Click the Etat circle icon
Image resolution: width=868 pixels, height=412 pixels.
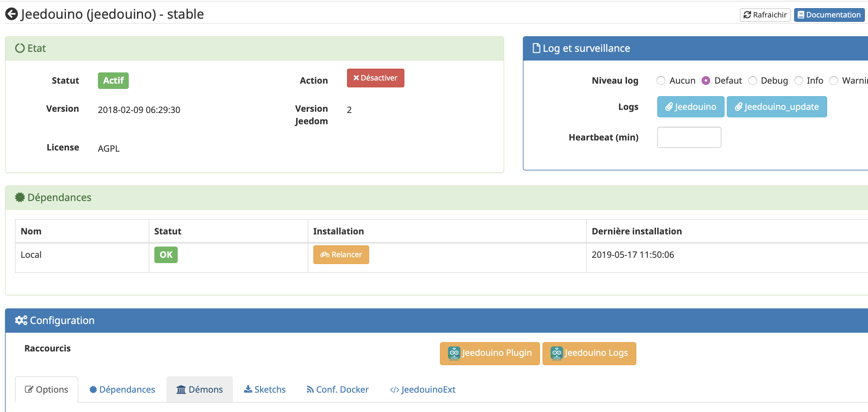[x=20, y=48]
